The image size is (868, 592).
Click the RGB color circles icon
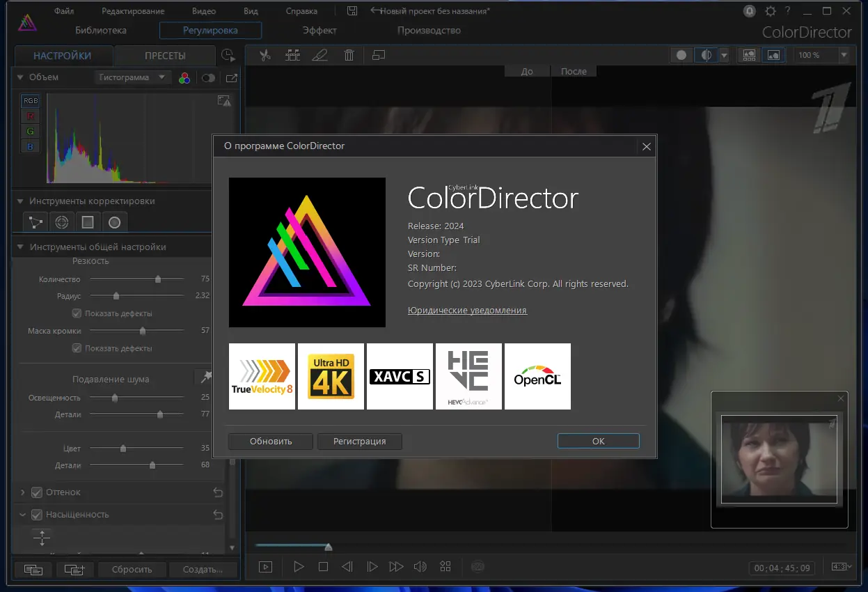184,78
